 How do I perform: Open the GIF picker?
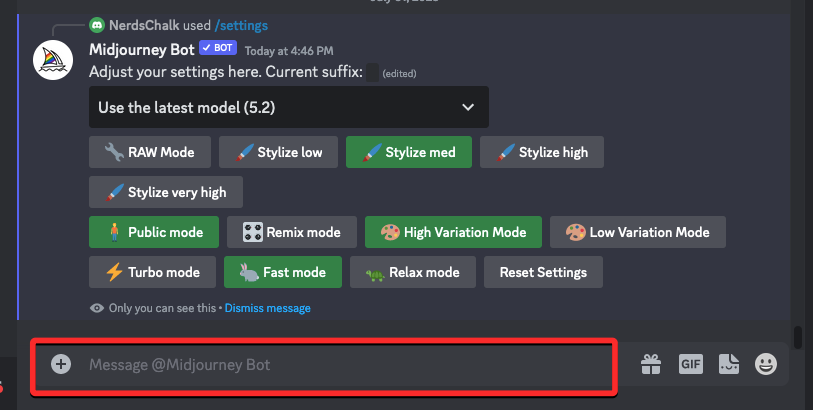(691, 364)
